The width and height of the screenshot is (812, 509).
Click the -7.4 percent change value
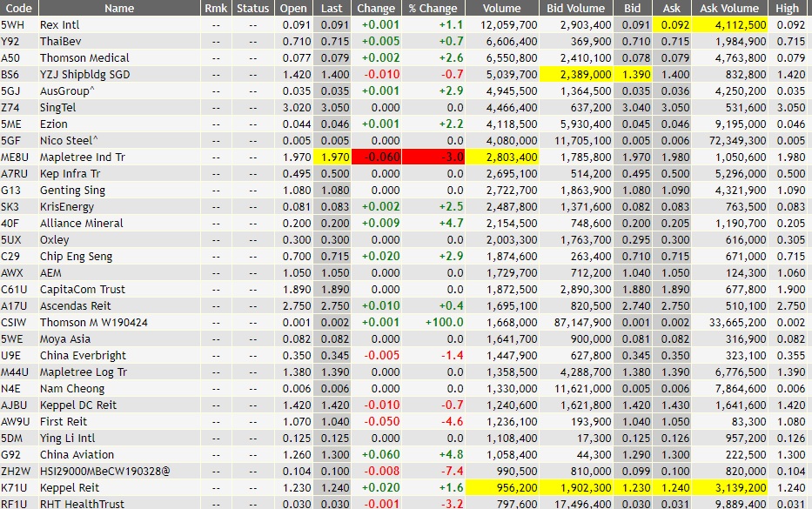coord(452,472)
